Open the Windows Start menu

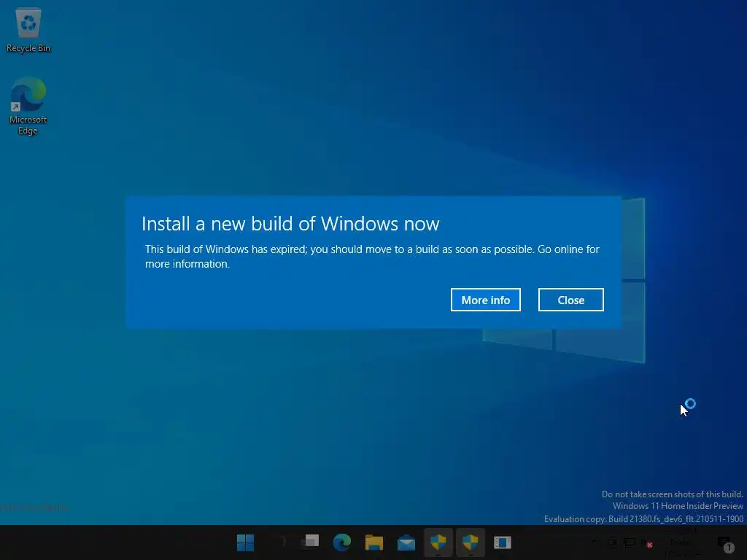click(x=245, y=542)
